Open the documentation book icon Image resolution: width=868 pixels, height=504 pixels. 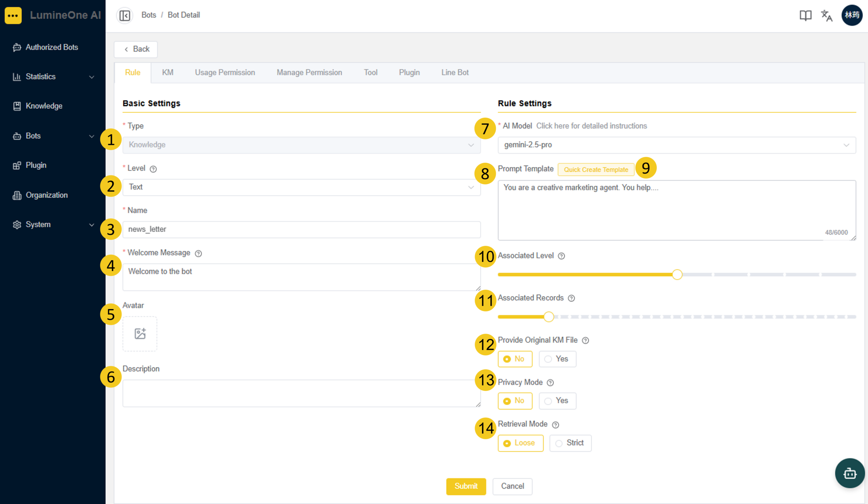click(805, 15)
